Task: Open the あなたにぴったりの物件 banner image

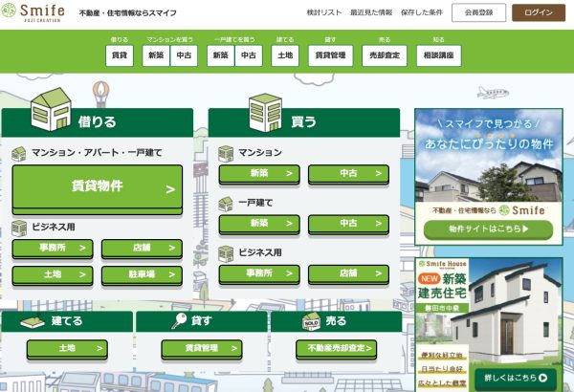Action: pos(489,177)
